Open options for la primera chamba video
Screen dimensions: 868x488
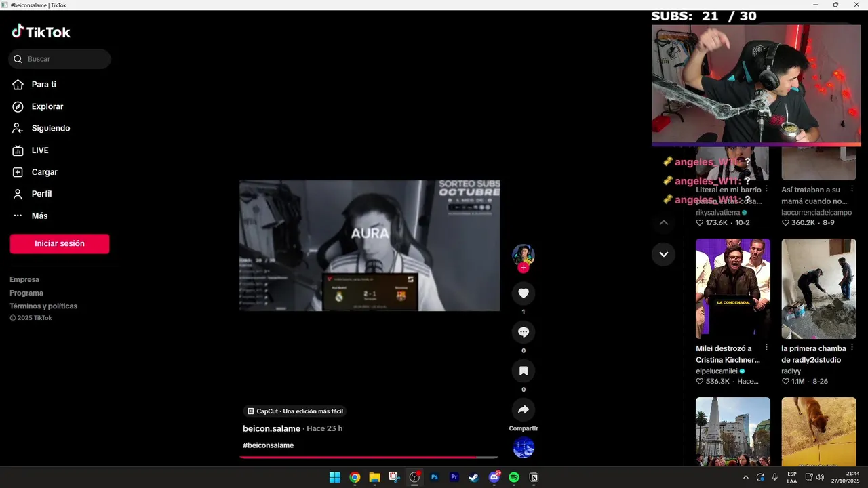[x=852, y=348]
